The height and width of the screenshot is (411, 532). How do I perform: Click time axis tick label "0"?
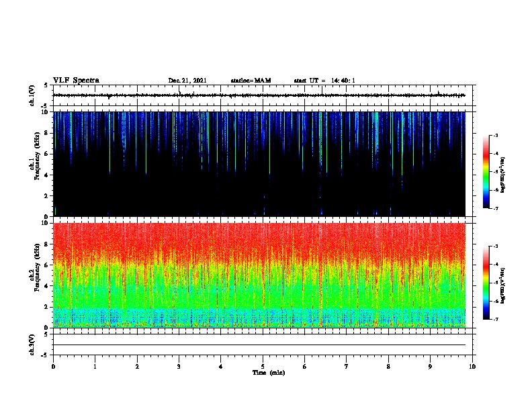[x=53, y=366]
